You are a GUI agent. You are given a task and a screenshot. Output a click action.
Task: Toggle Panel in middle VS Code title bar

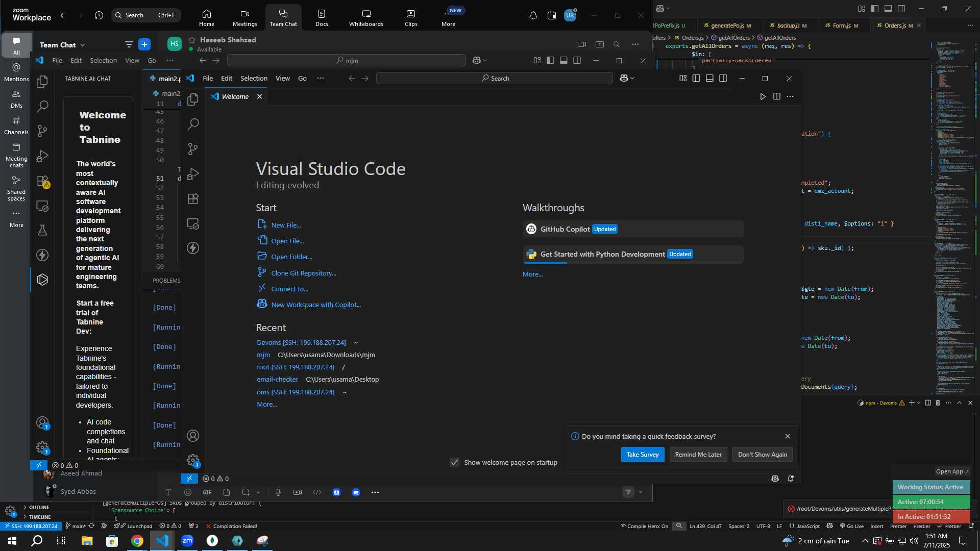[563, 60]
